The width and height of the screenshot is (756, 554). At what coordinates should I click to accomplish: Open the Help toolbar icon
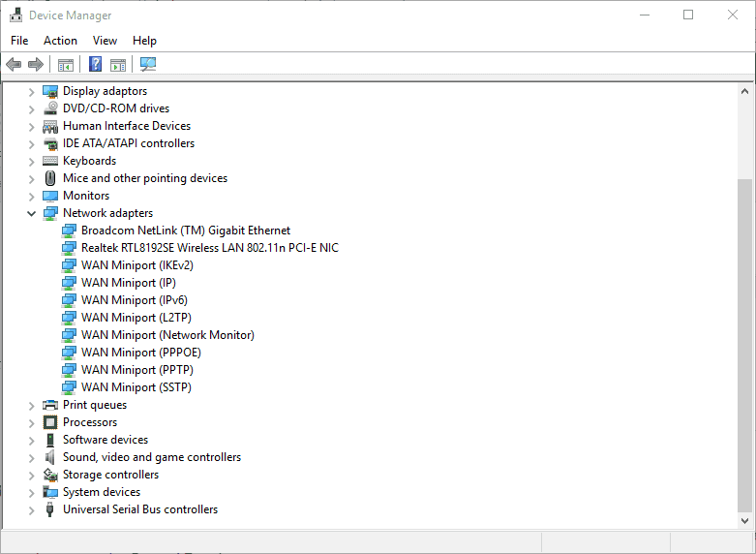click(x=96, y=64)
